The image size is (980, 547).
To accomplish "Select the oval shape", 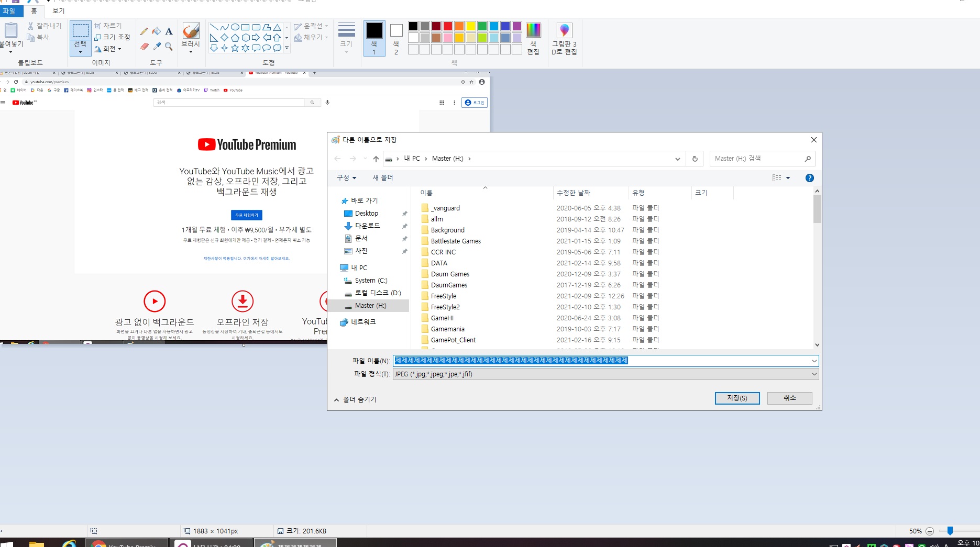I will [235, 27].
